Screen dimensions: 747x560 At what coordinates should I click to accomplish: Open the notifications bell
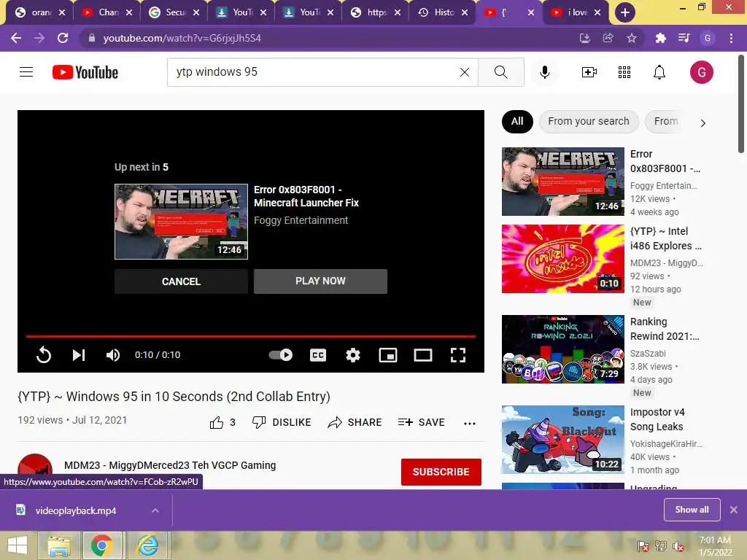[x=659, y=72]
